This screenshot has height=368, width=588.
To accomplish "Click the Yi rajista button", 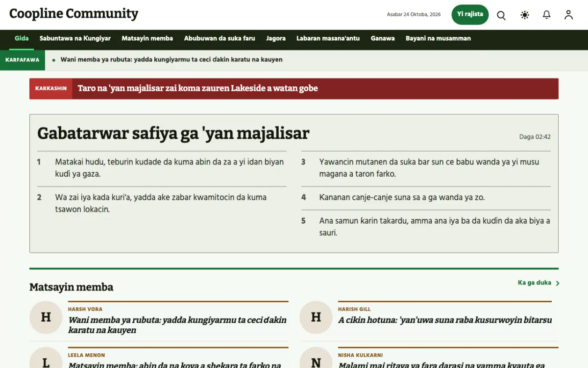I will coord(470,15).
